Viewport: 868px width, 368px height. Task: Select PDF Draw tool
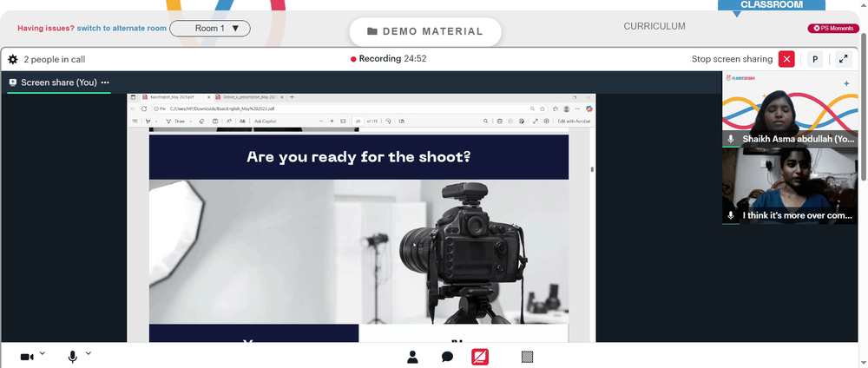click(175, 122)
